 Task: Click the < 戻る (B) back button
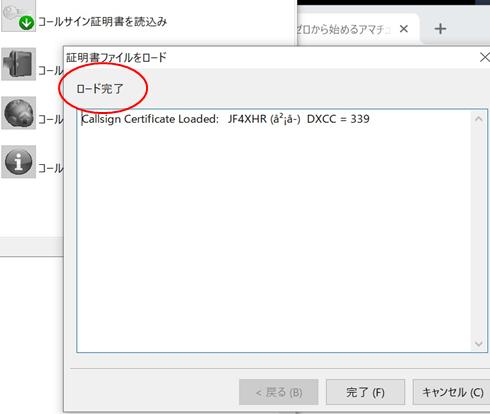tap(279, 392)
